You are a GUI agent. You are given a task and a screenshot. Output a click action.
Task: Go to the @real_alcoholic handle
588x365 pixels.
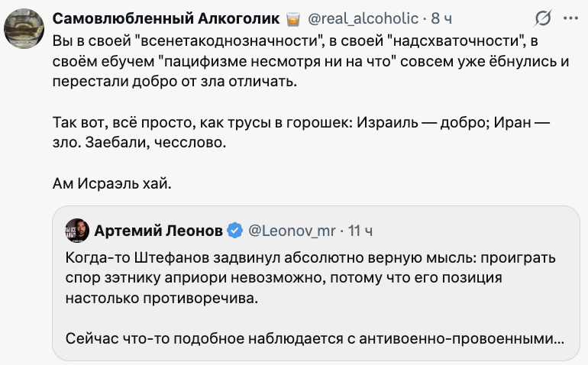pos(363,18)
